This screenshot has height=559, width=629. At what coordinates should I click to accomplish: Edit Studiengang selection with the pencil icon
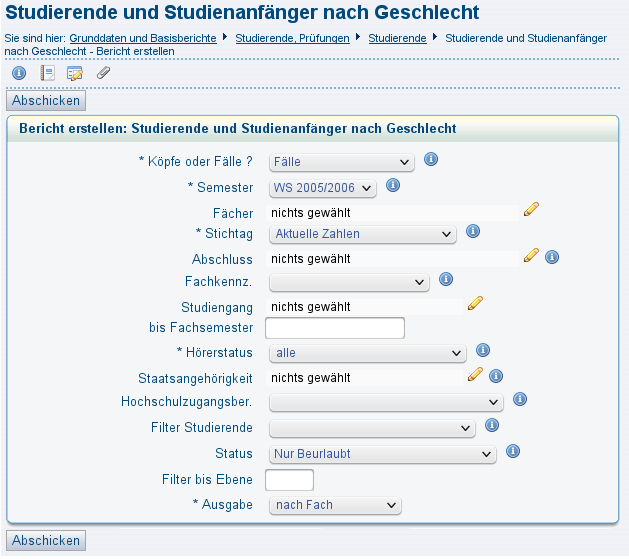[475, 304]
